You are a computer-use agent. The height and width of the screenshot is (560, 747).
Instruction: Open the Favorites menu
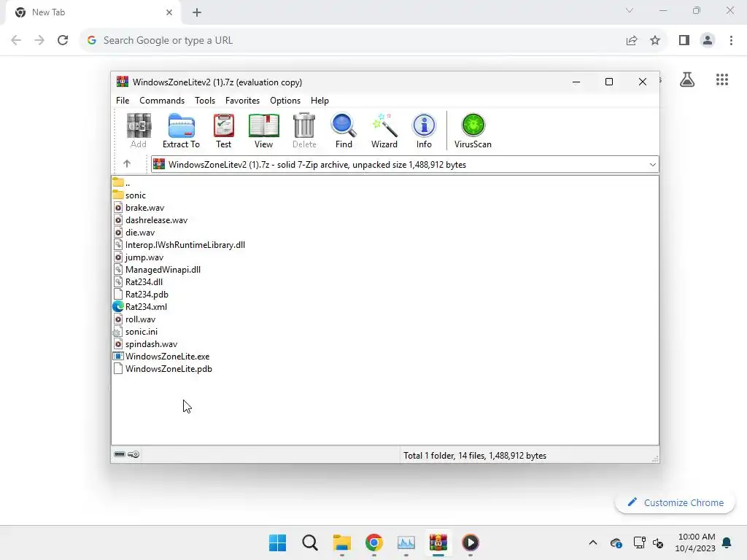tap(242, 101)
